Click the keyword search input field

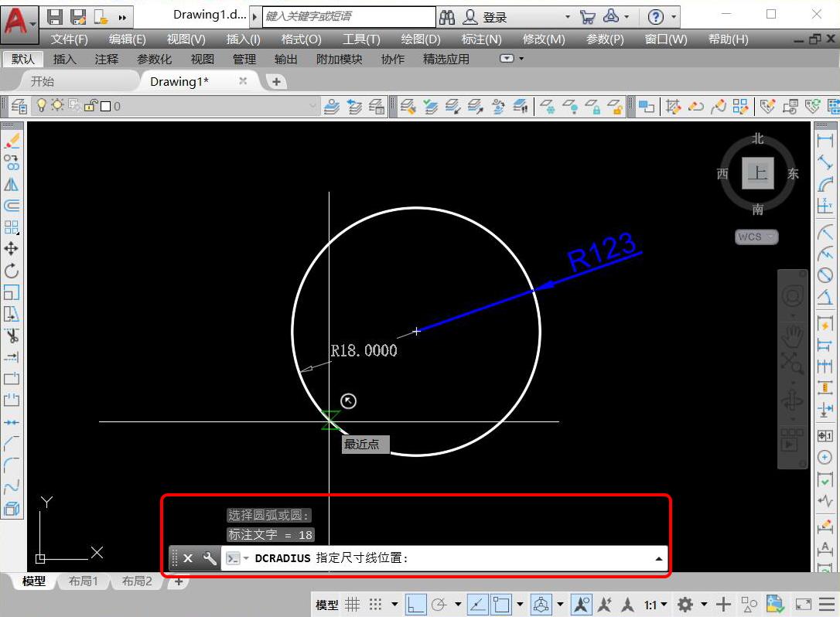coord(348,16)
